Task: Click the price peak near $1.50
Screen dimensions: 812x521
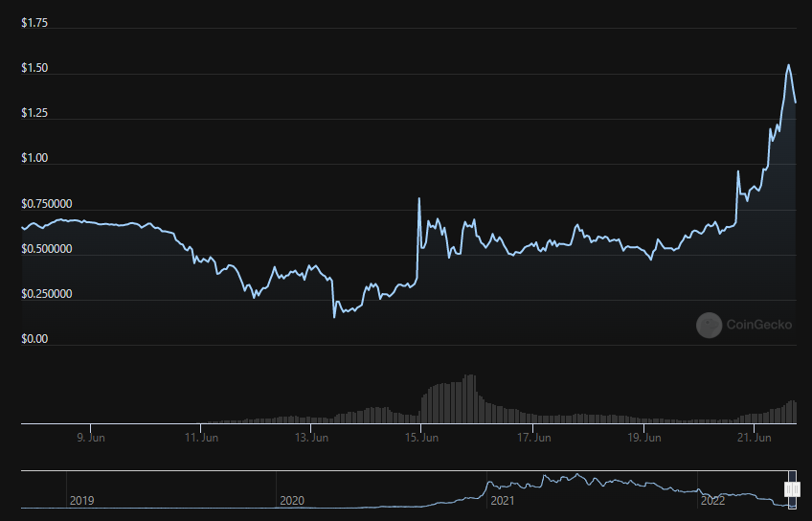Action: pos(788,65)
